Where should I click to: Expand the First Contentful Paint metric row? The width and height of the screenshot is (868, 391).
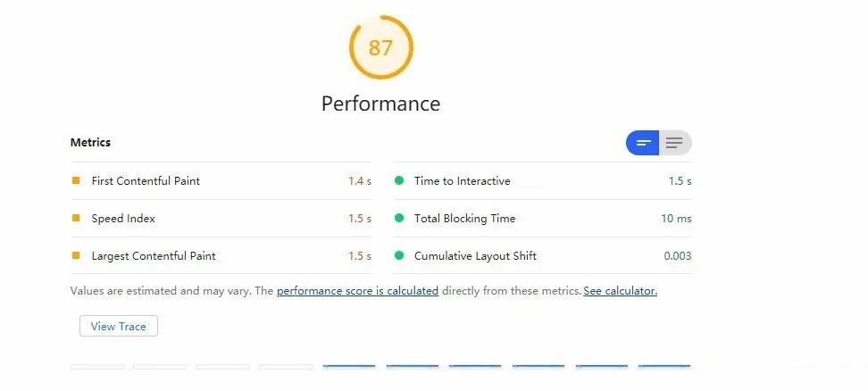point(146,181)
